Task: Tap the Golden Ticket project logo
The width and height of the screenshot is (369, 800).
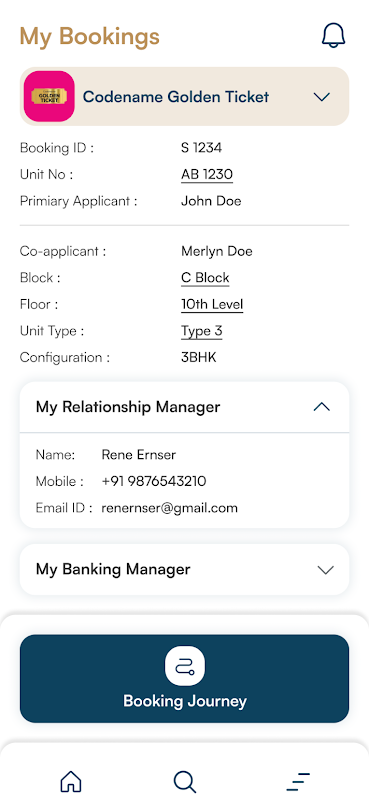Action: 49,96
